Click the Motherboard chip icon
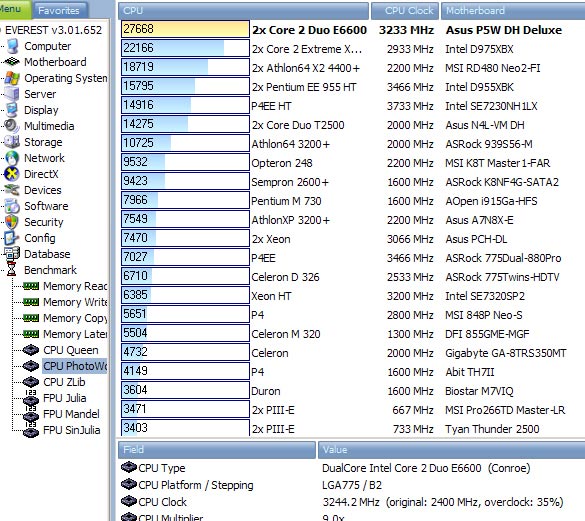 click(12, 62)
